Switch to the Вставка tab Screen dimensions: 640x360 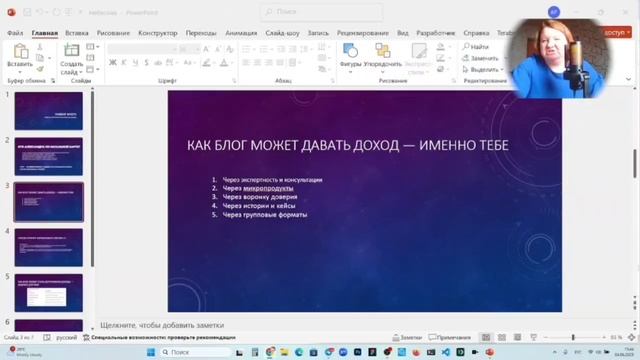tap(77, 33)
